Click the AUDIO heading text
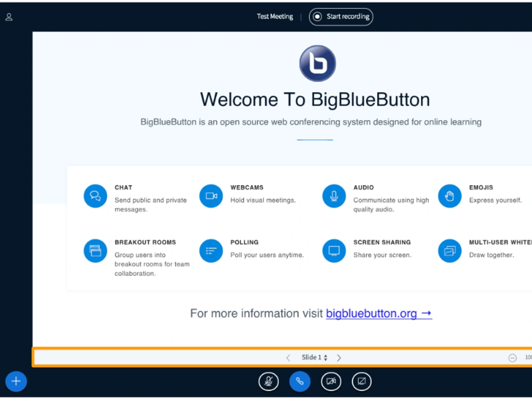The width and height of the screenshot is (532, 399). (364, 188)
